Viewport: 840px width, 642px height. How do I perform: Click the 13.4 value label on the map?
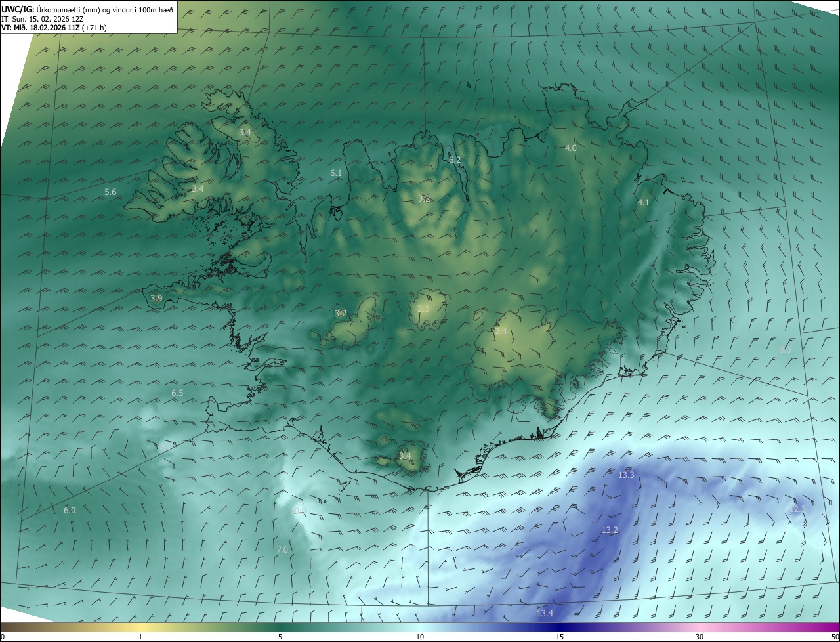(x=545, y=614)
